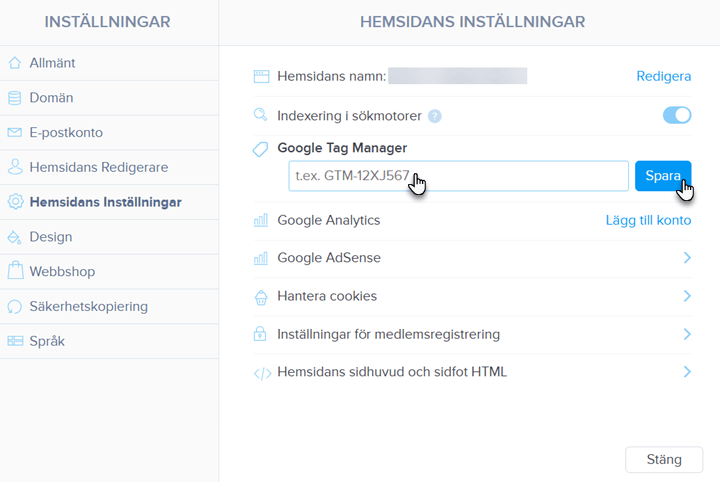Open the Språk settings

pyautogui.click(x=109, y=341)
